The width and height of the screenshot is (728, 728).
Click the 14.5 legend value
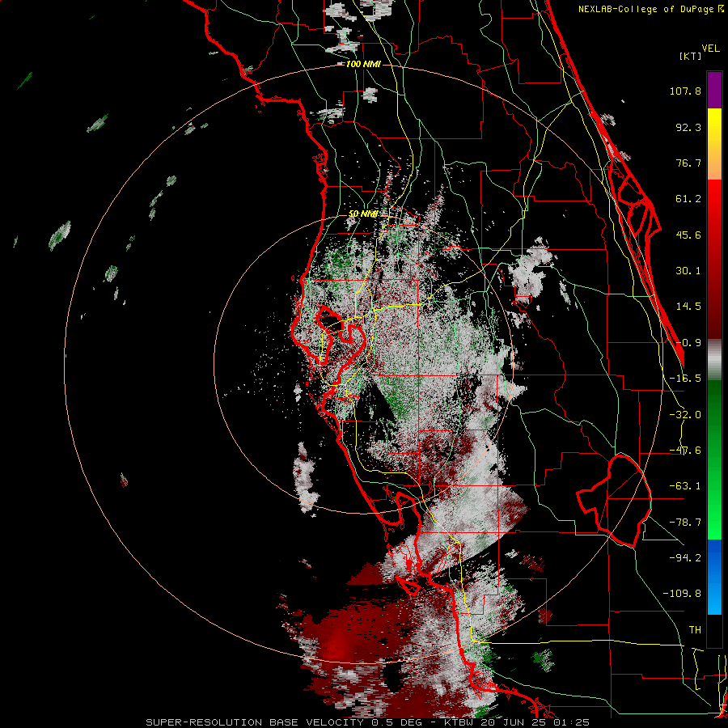(688, 307)
